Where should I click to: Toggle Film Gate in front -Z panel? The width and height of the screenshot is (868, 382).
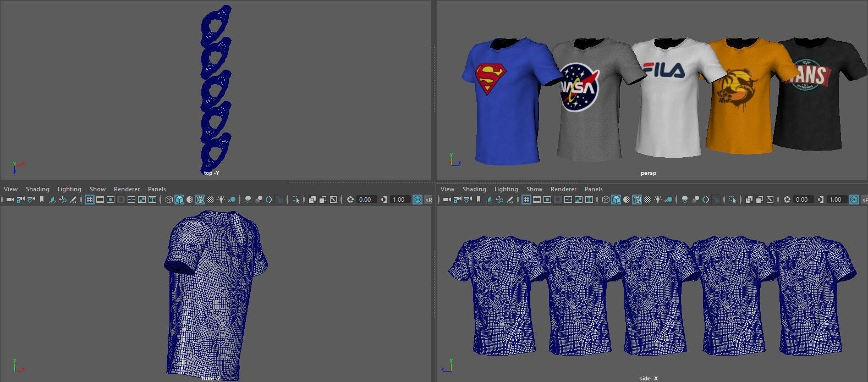(x=100, y=200)
